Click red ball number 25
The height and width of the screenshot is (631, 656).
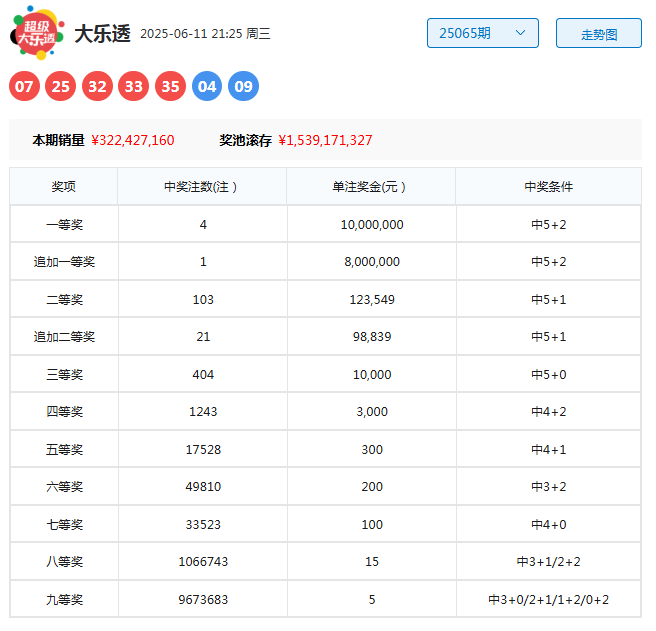[61, 86]
